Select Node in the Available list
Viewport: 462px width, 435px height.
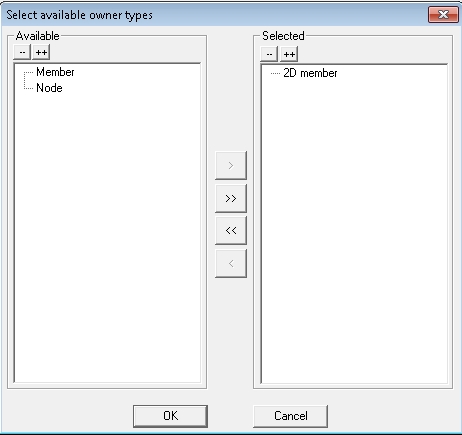pyautogui.click(x=49, y=88)
